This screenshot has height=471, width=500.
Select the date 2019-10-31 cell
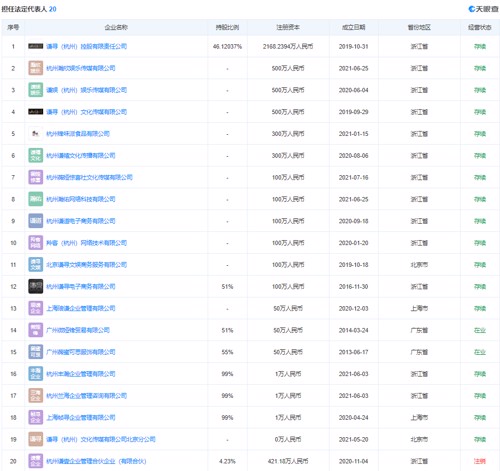pos(354,46)
